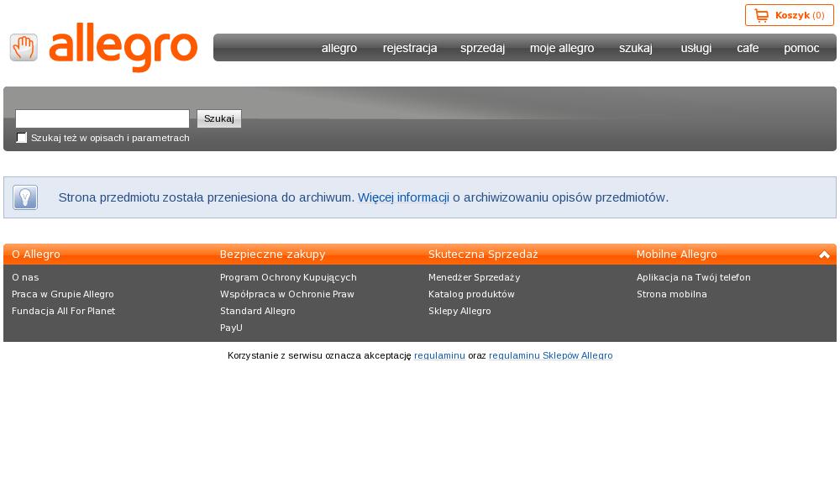840x504 pixels.
Task: Click the hand icon beside the Allegro logo
Action: (24, 47)
